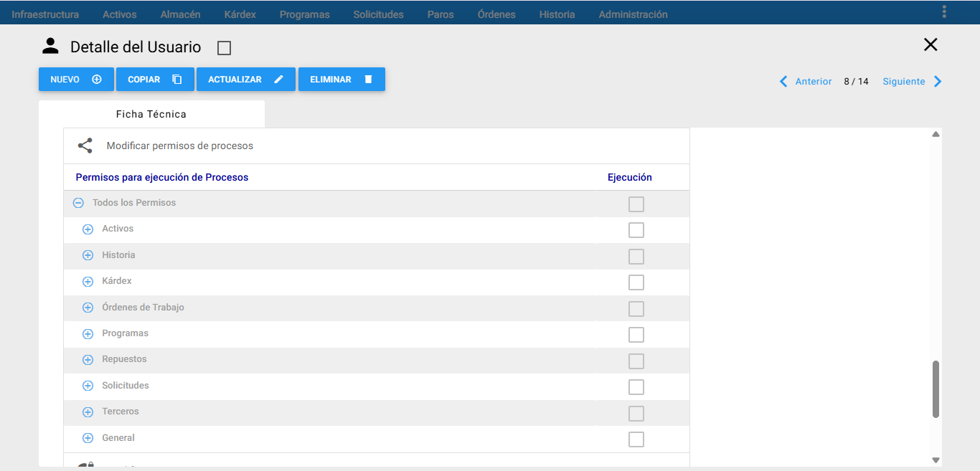
Task: Check the Ejecución box for Activos
Action: coord(636,230)
